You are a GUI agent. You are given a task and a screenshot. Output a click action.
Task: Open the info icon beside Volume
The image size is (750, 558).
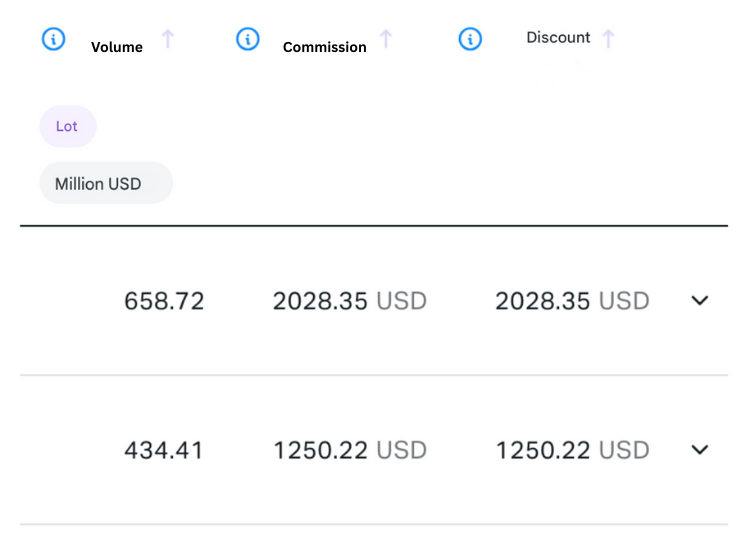(54, 39)
